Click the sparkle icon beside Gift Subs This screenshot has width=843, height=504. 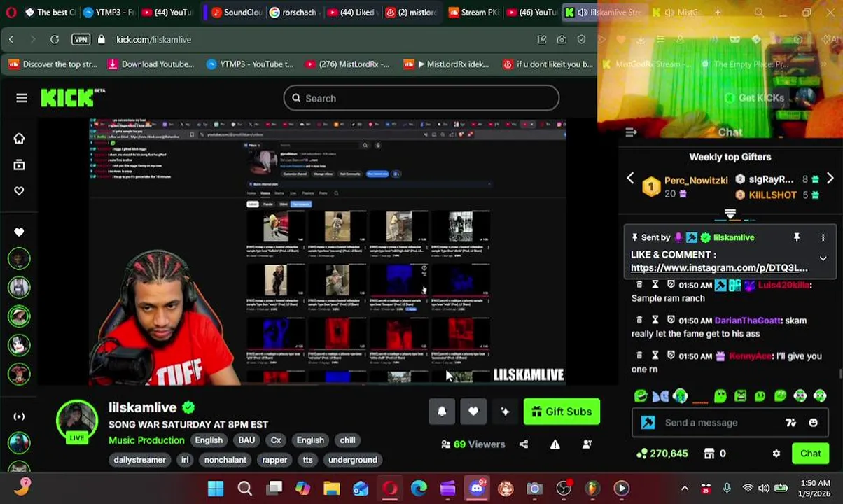coord(505,412)
